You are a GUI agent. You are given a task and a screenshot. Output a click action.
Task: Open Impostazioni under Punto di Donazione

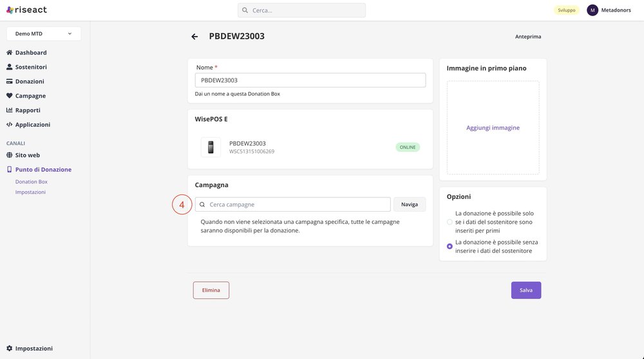coord(30,192)
